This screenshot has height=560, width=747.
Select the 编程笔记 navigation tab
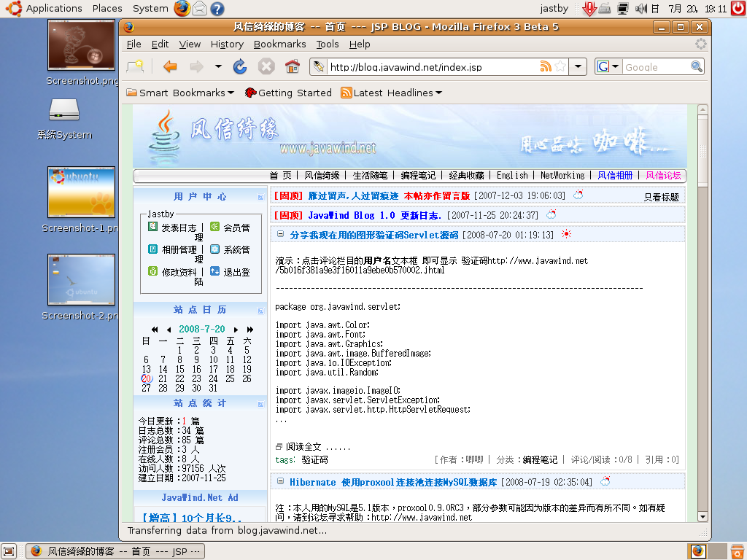point(417,176)
